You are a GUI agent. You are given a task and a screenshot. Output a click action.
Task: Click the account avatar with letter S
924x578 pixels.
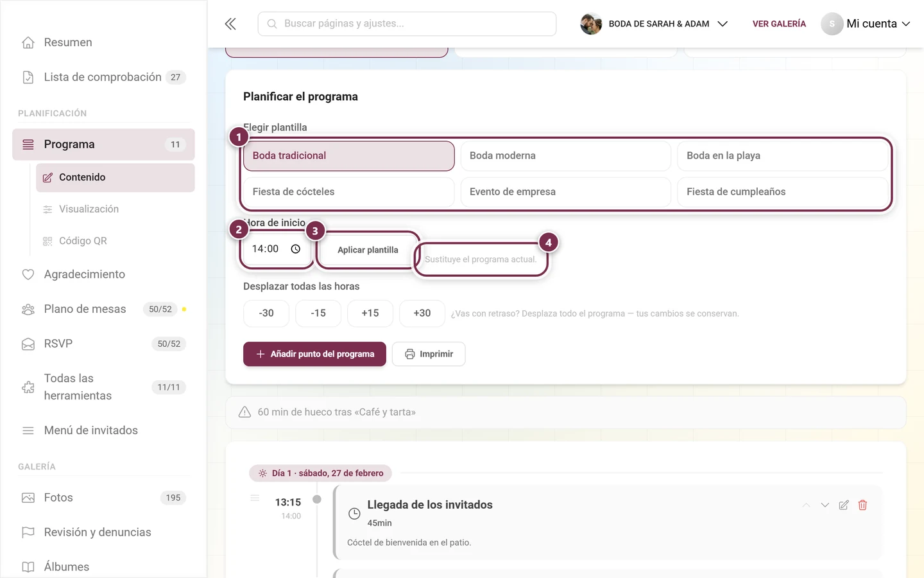pos(832,24)
